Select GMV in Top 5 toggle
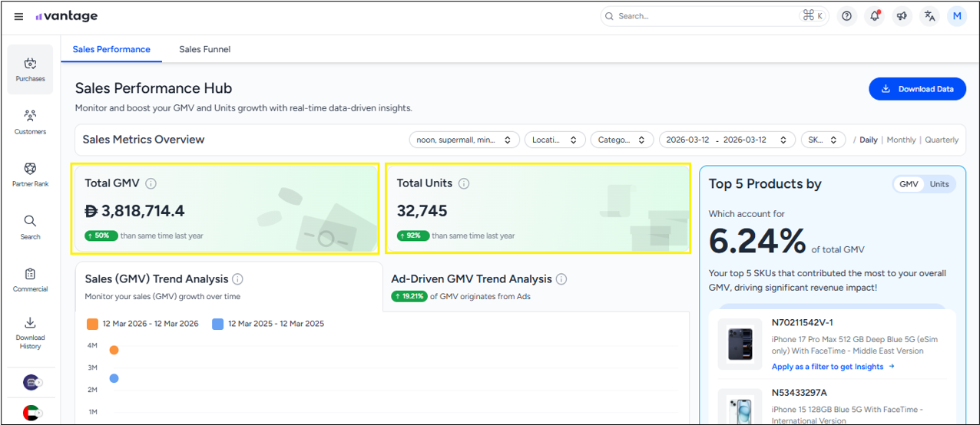Image resolution: width=980 pixels, height=425 pixels. [909, 184]
